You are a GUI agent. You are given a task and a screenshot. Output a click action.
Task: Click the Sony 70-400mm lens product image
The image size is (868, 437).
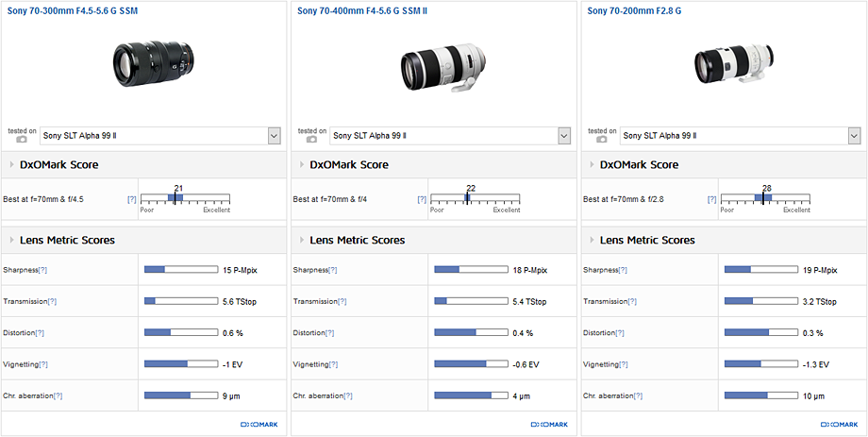pos(443,67)
